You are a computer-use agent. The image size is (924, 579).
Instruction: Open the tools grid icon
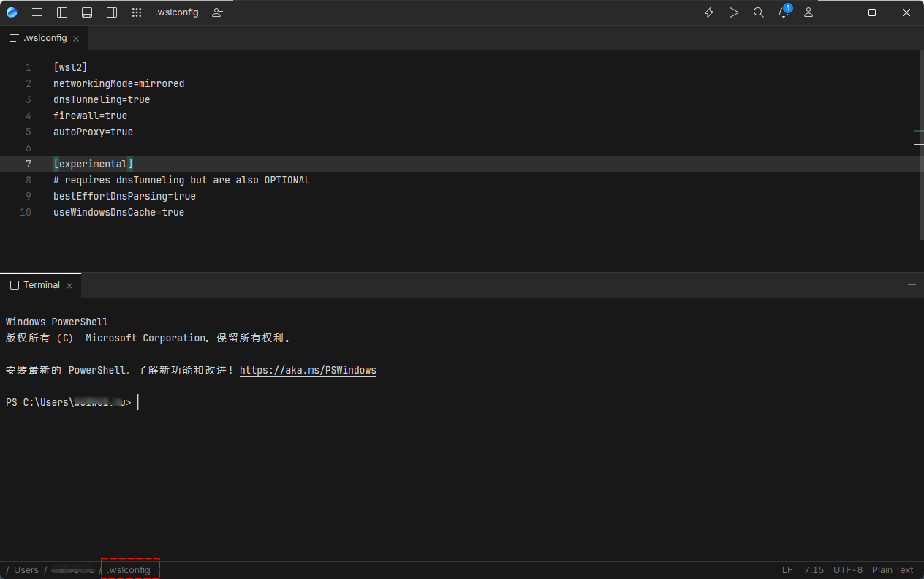pos(137,12)
